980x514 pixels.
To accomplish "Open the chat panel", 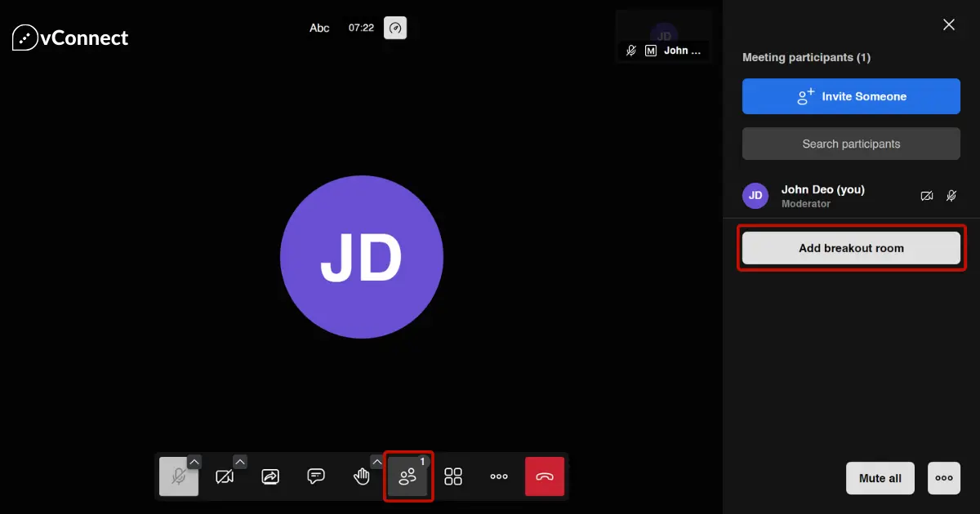I will [316, 476].
